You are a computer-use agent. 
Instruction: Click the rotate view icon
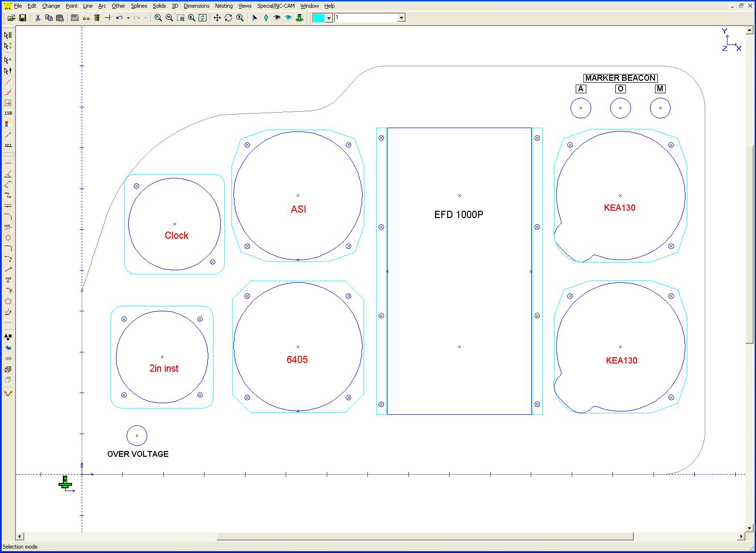pos(228,18)
